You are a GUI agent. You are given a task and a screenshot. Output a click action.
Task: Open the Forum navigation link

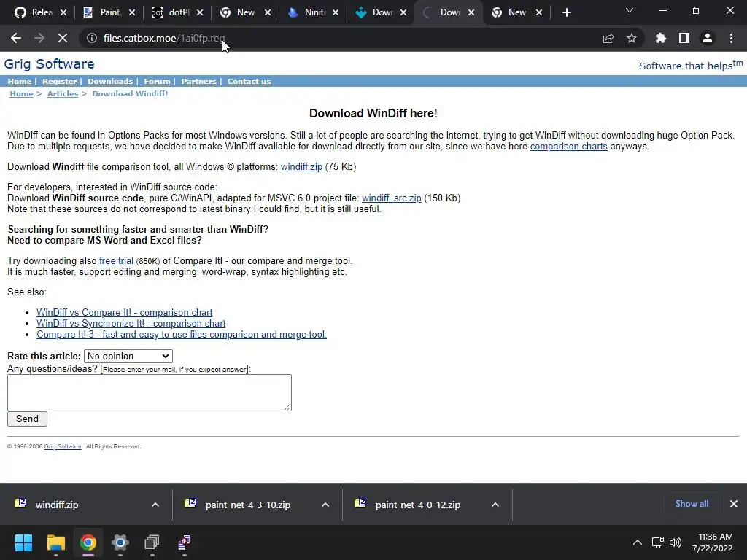157,82
